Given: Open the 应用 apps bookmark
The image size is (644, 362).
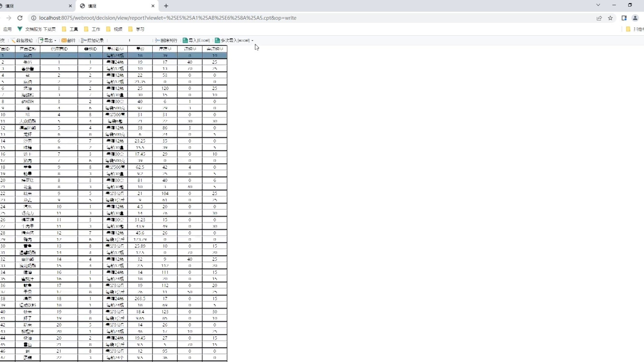Looking at the screenshot, I should (x=7, y=29).
